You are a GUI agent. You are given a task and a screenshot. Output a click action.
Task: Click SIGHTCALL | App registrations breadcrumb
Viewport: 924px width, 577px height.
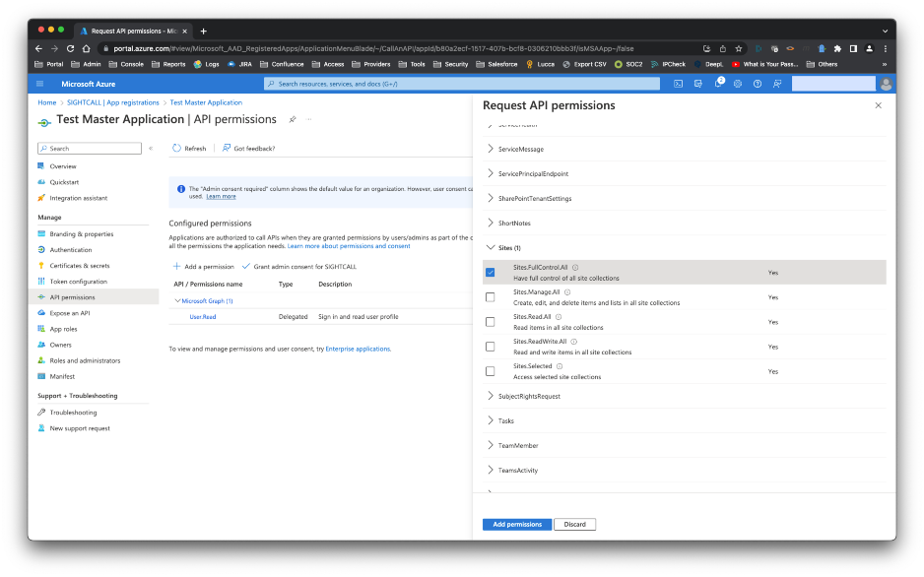click(x=113, y=102)
